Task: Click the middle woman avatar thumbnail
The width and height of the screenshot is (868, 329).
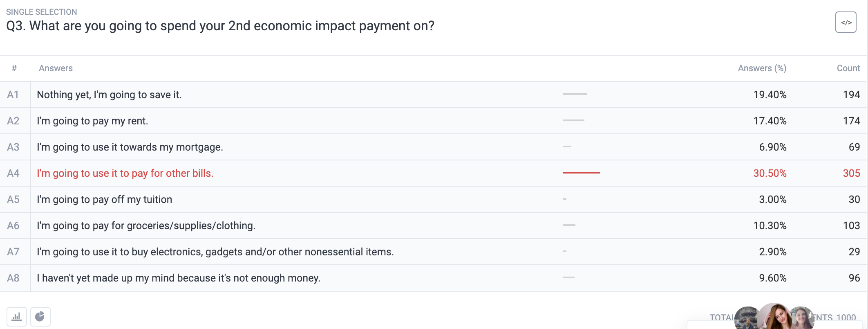Action: (x=775, y=316)
